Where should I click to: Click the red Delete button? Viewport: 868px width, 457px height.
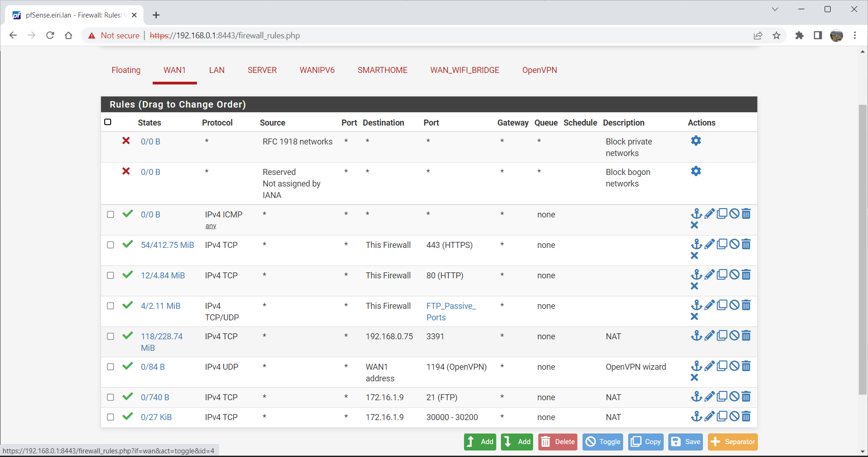[558, 442]
